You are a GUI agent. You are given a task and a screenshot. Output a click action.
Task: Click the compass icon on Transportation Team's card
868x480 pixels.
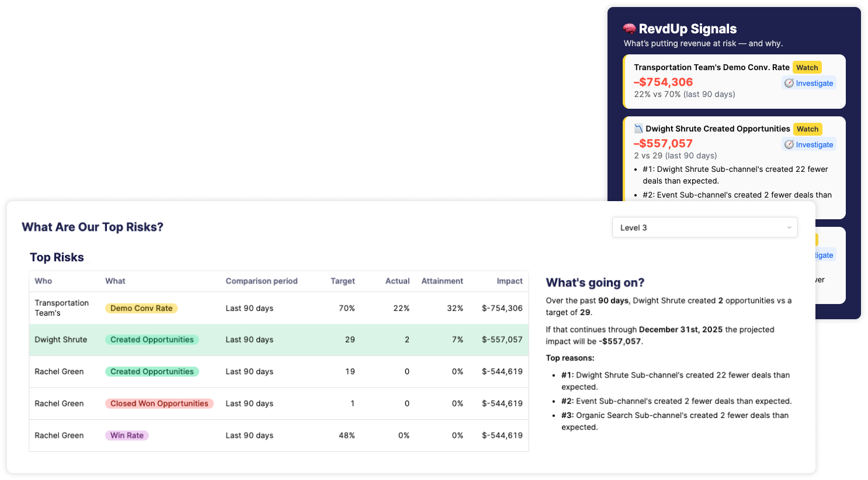789,83
